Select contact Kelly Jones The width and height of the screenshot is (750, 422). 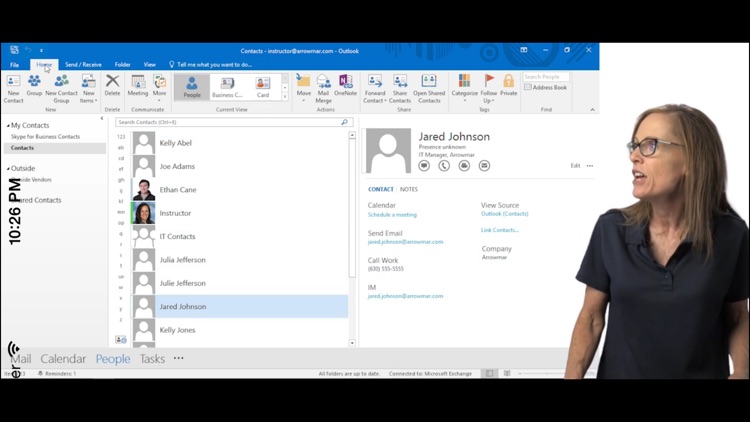click(239, 330)
